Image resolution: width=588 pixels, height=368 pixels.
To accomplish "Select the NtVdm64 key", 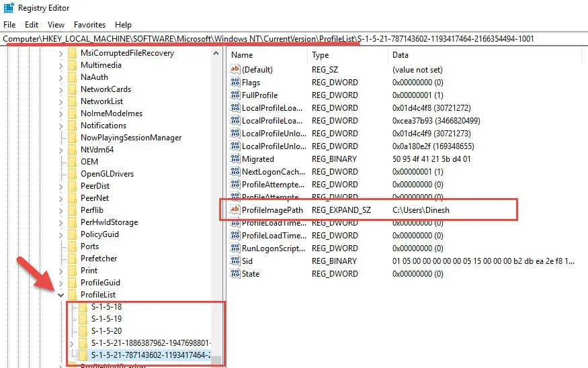I will tap(97, 150).
